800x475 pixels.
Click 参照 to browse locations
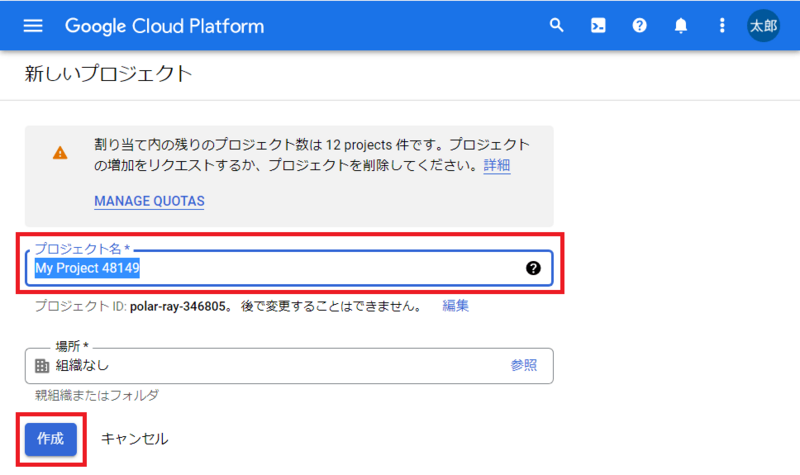tap(523, 366)
